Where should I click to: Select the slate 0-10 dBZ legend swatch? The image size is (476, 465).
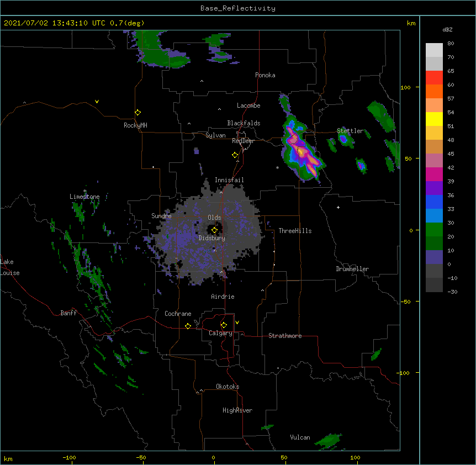point(434,257)
